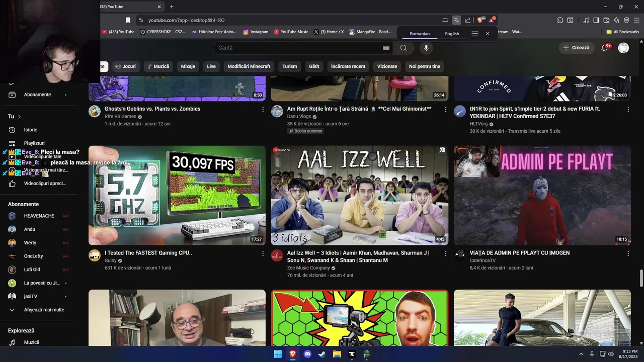644x362 pixels.
Task: Open a new browser tab
Action: click(x=172, y=7)
